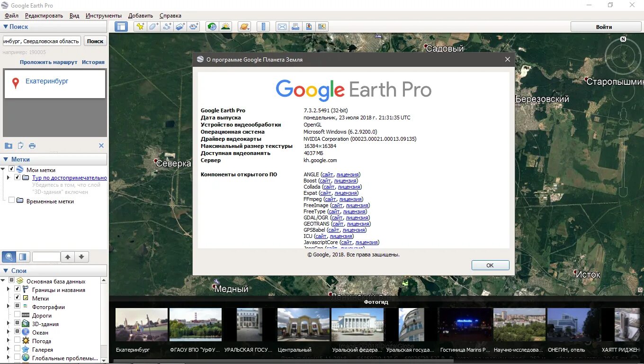The image size is (644, 364).
Task: Click the email envelope icon
Action: tap(282, 27)
